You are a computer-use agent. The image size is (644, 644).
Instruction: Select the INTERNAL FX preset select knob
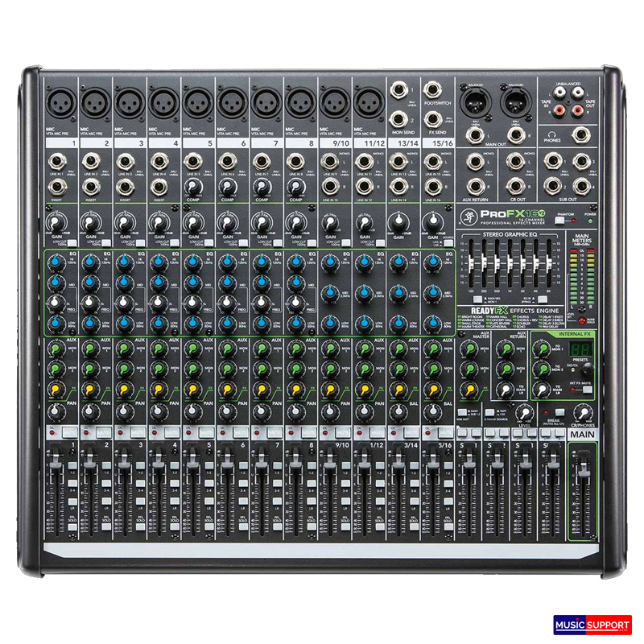(588, 369)
